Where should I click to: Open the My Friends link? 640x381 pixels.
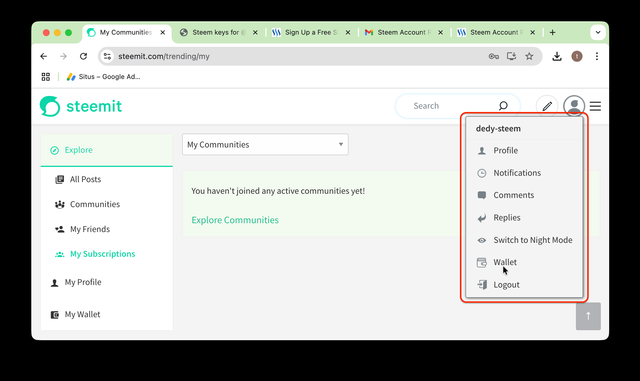pos(90,229)
